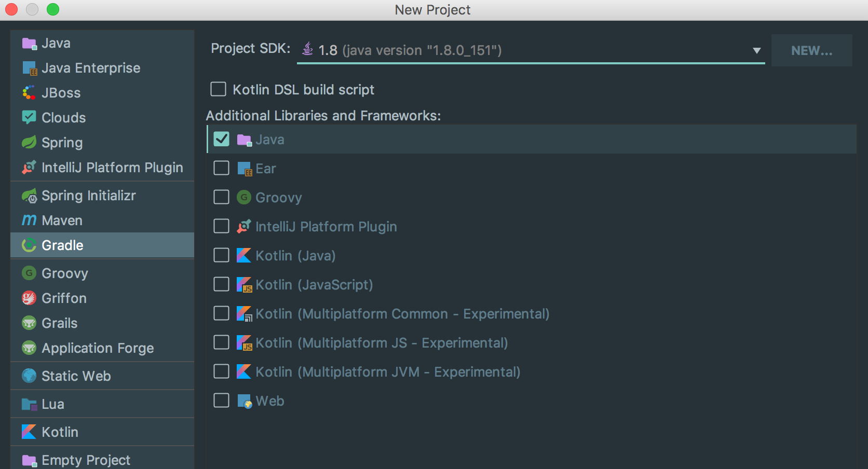Click the IntelliJ Platform Plugin sidebar icon
This screenshot has width=868, height=469.
(x=29, y=167)
